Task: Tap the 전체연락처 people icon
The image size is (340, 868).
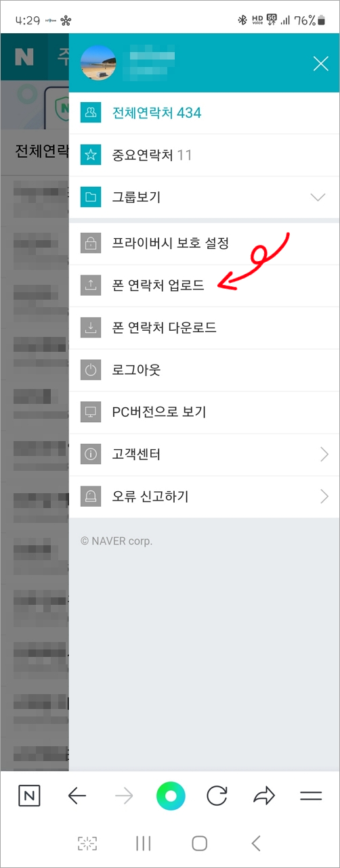Action: tap(91, 113)
